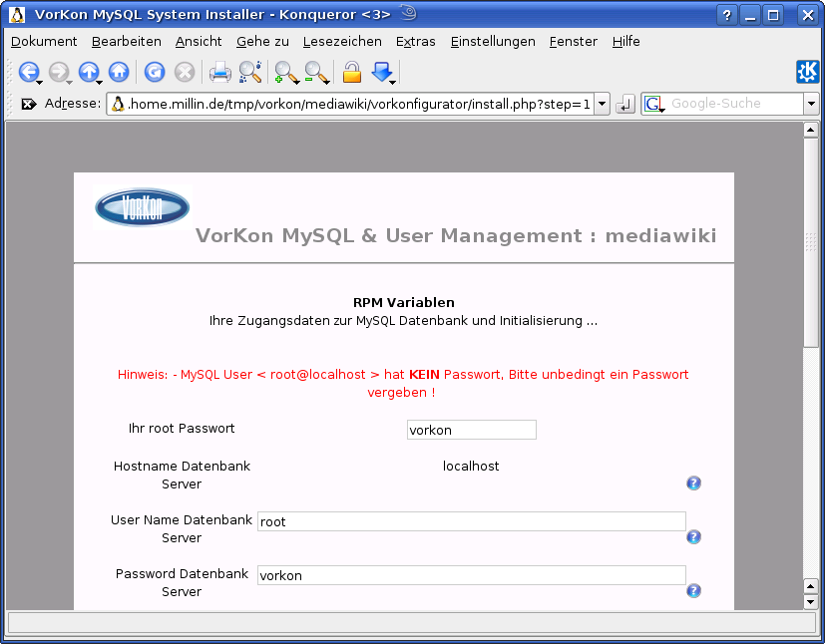Screen dimensions: 825x644
Task: Click the scrollbar up arrow at top
Action: 810,130
